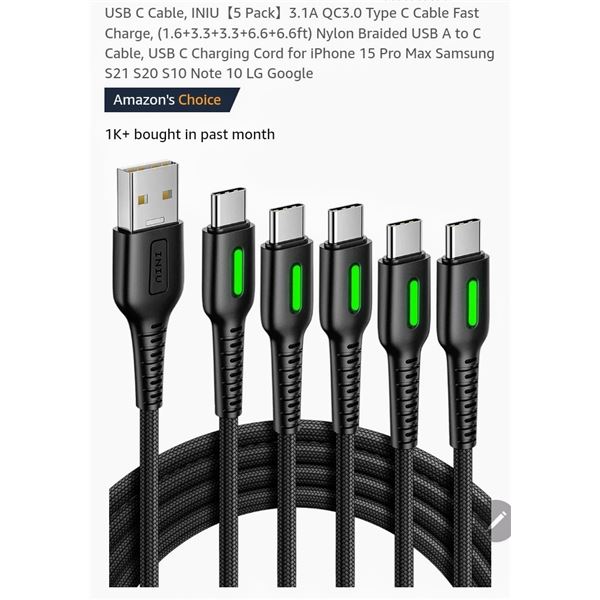Click the metal tip of the third USB-C plug

(x=346, y=224)
